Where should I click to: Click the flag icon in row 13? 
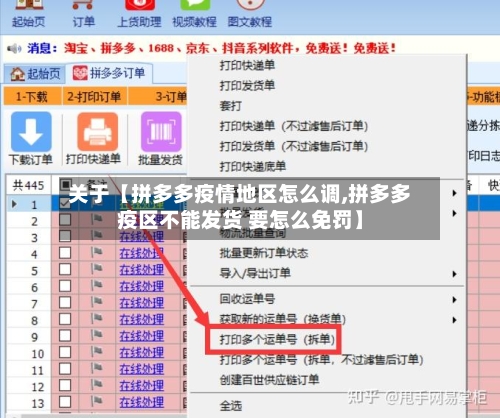(x=96, y=402)
